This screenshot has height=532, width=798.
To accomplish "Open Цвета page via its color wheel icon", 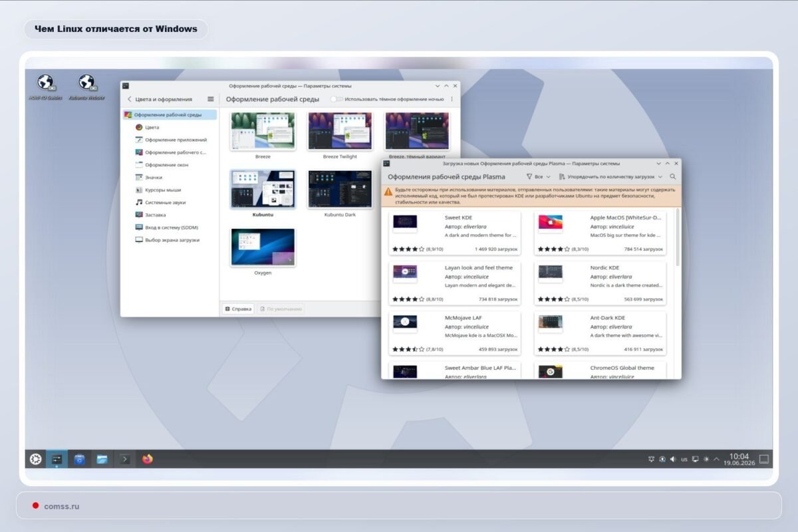I will point(138,127).
